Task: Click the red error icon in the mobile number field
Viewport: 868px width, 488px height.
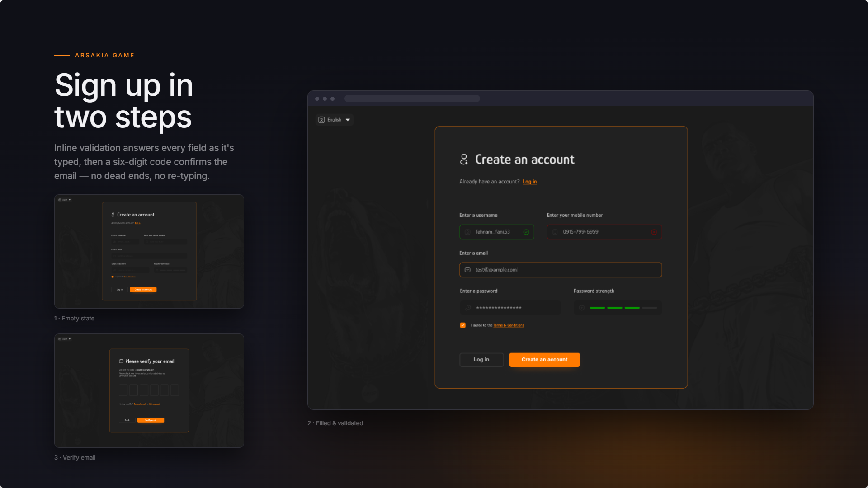Action: (x=654, y=232)
